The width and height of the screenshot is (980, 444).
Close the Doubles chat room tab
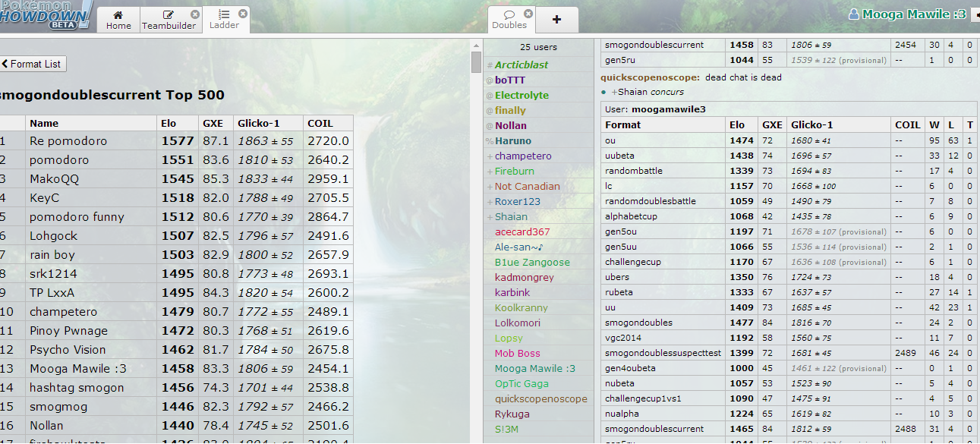coord(528,14)
